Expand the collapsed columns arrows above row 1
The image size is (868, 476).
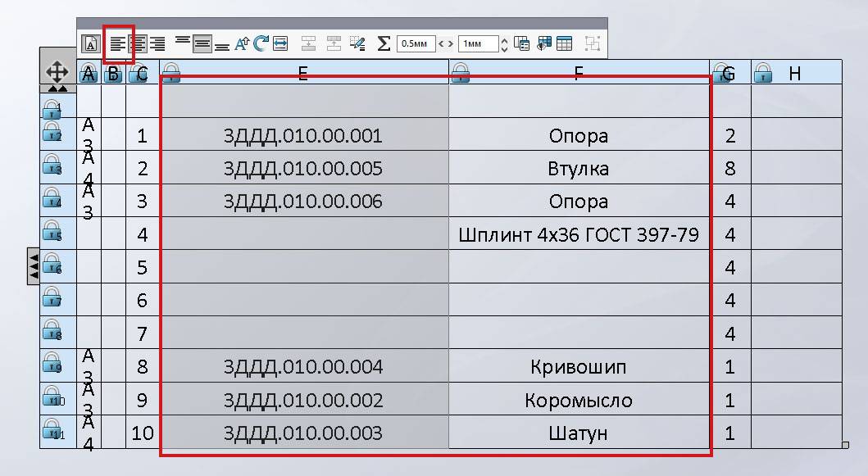tap(57, 88)
